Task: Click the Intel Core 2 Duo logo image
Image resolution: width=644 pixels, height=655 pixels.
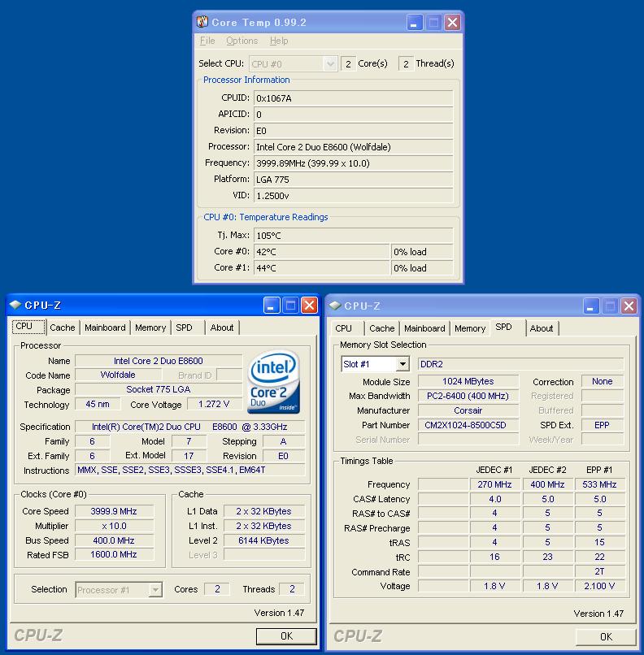Action: [274, 382]
